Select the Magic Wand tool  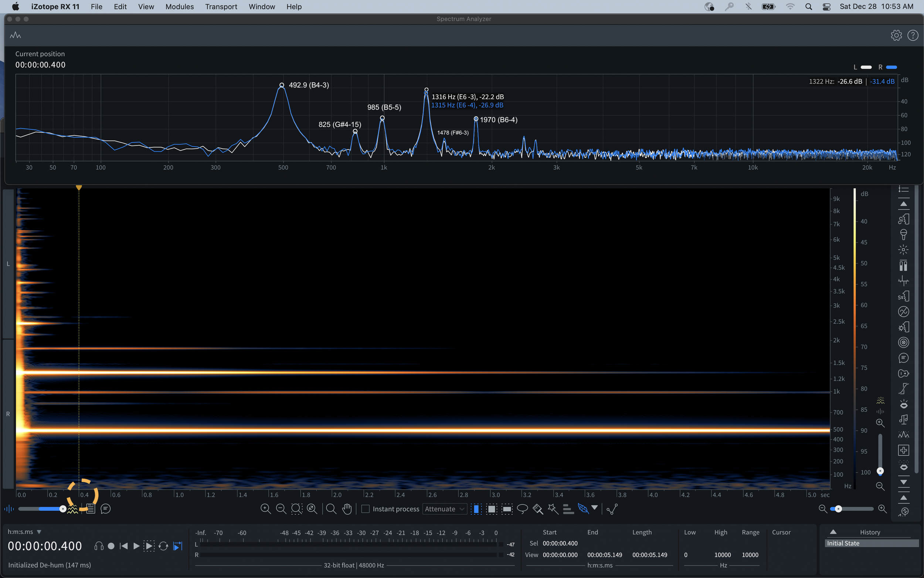pos(553,509)
